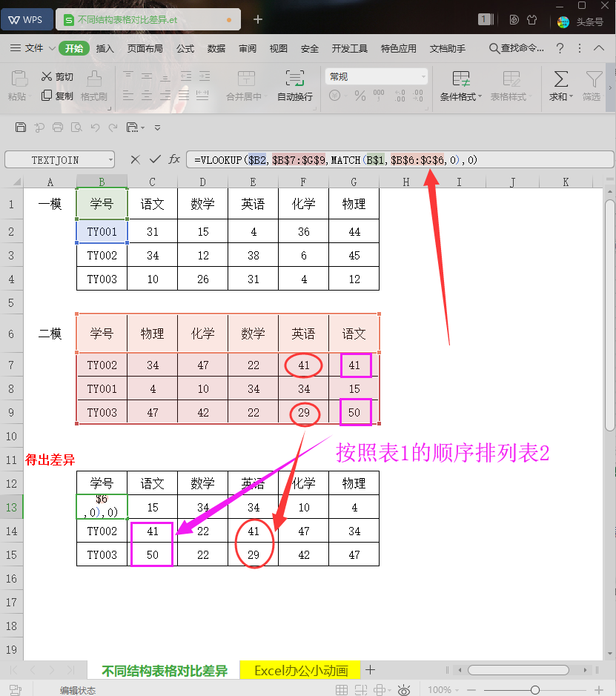The image size is (616, 696).
Task: Switch to page break preview in status bar
Action: point(361,690)
